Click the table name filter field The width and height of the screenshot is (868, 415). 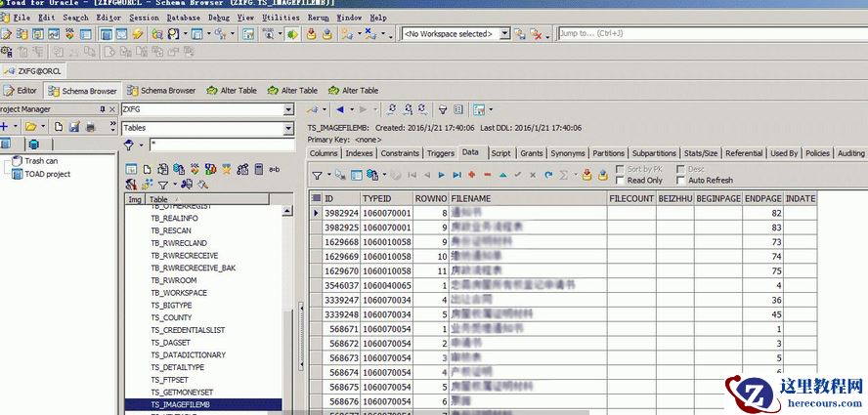pyautogui.click(x=222, y=145)
